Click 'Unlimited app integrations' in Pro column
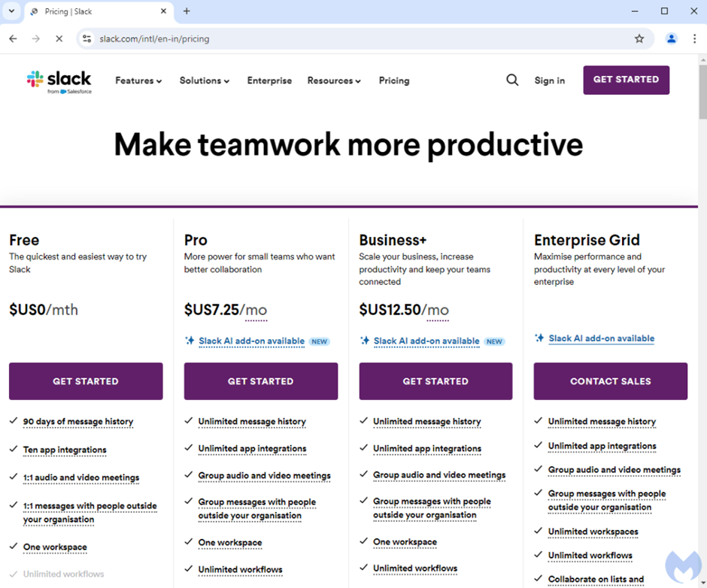The height and width of the screenshot is (588, 707). (x=252, y=449)
